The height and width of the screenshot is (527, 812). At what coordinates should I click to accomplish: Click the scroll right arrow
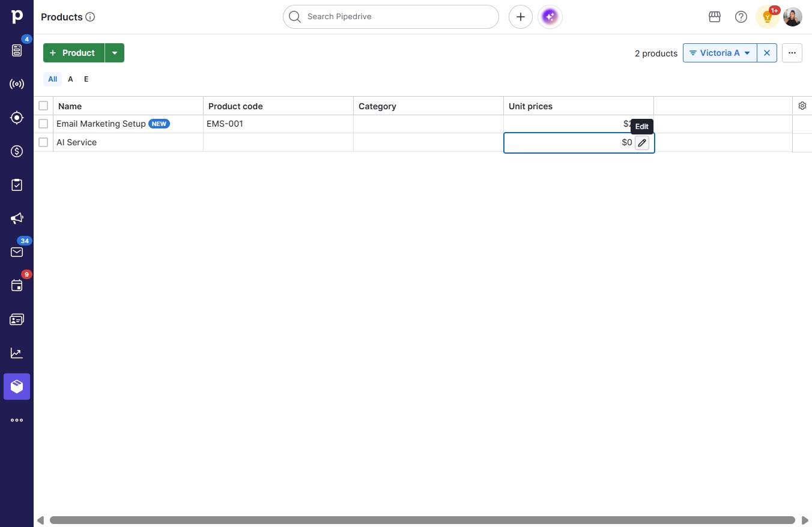pyautogui.click(x=805, y=520)
